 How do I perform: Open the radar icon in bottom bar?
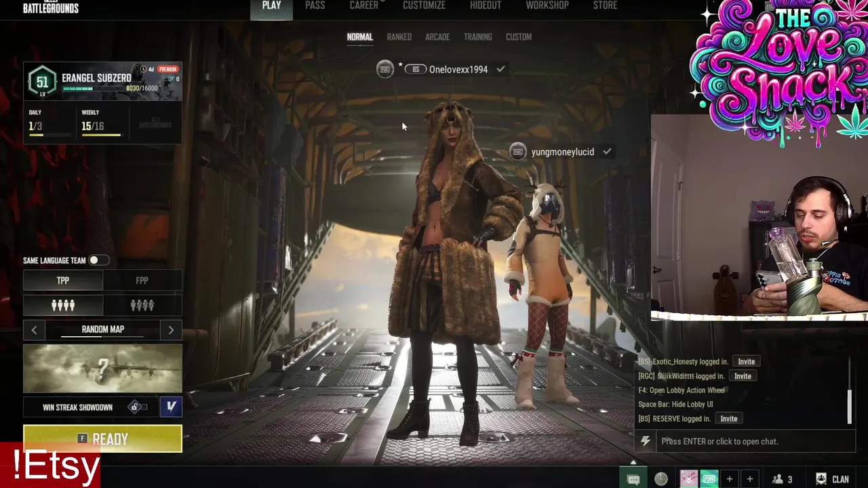(661, 479)
